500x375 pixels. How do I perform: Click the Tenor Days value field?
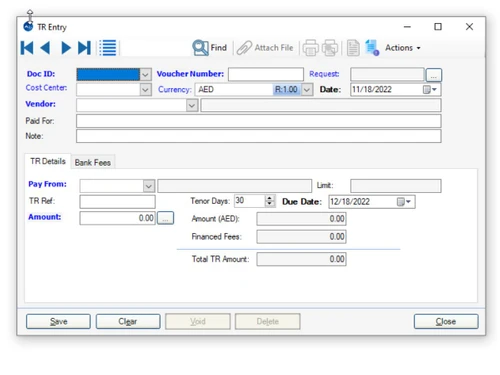pyautogui.click(x=250, y=201)
